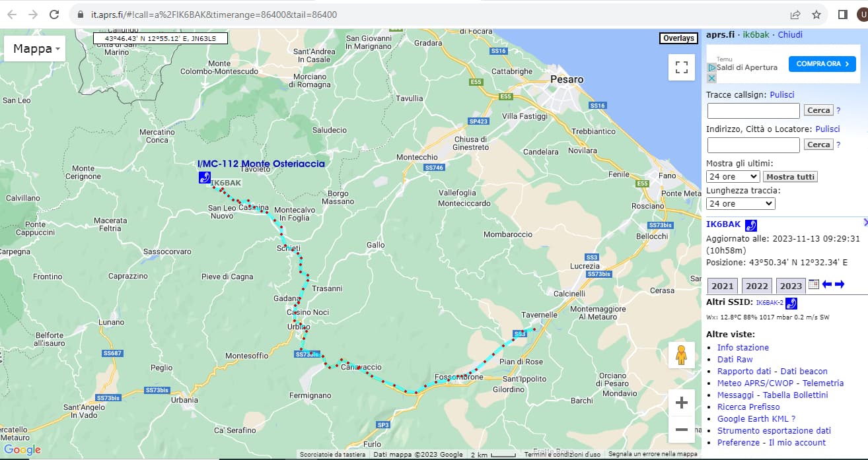Image resolution: width=868 pixels, height=460 pixels.
Task: Select the 2022 year tab
Action: point(757,286)
